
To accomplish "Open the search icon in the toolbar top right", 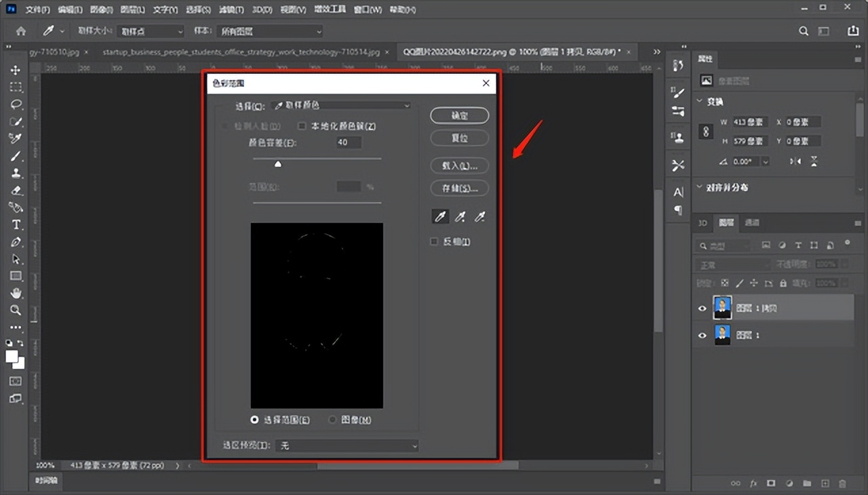I will 803,31.
